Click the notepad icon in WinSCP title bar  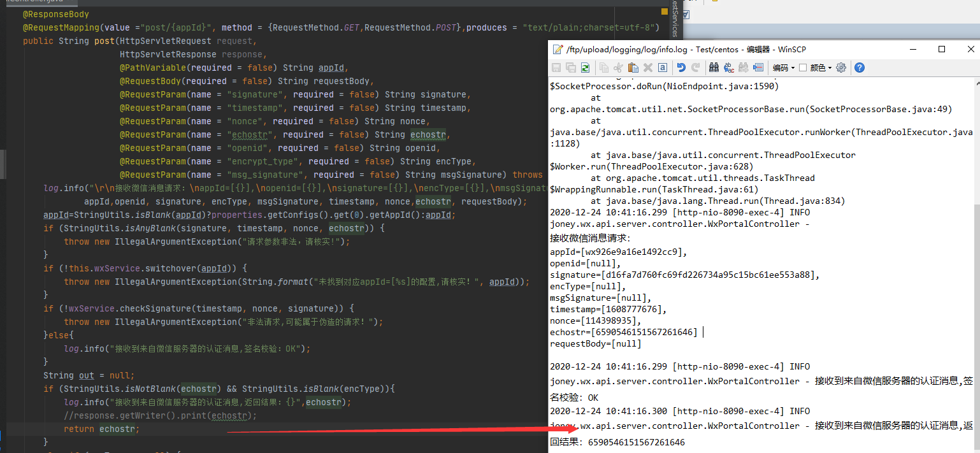(558, 49)
